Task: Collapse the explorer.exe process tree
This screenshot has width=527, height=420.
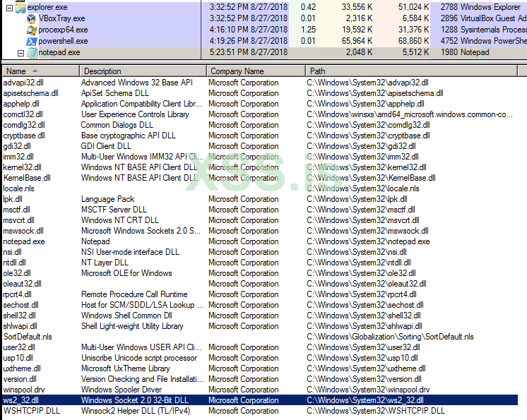Action: (10, 8)
